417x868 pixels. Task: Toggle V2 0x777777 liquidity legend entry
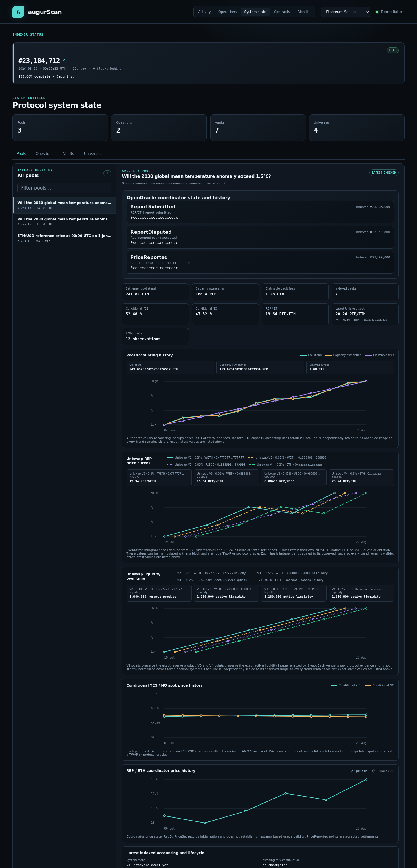tap(208, 573)
